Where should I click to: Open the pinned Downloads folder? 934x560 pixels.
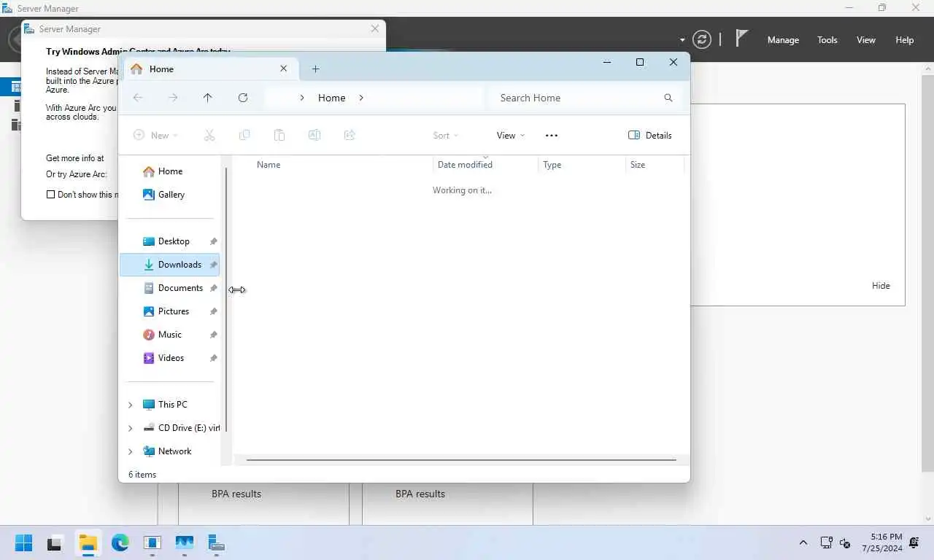click(169, 265)
